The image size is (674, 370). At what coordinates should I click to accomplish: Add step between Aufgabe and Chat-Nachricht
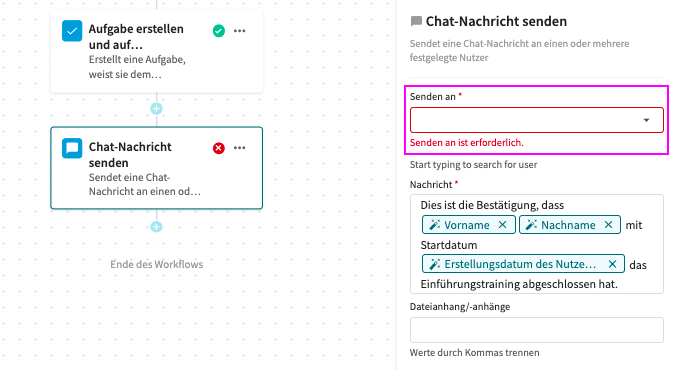click(156, 109)
